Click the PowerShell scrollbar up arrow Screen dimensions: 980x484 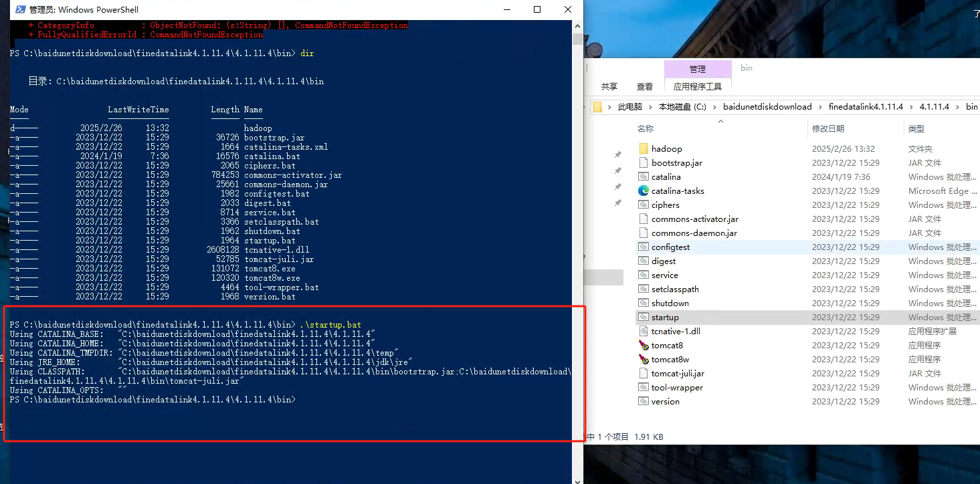click(577, 25)
